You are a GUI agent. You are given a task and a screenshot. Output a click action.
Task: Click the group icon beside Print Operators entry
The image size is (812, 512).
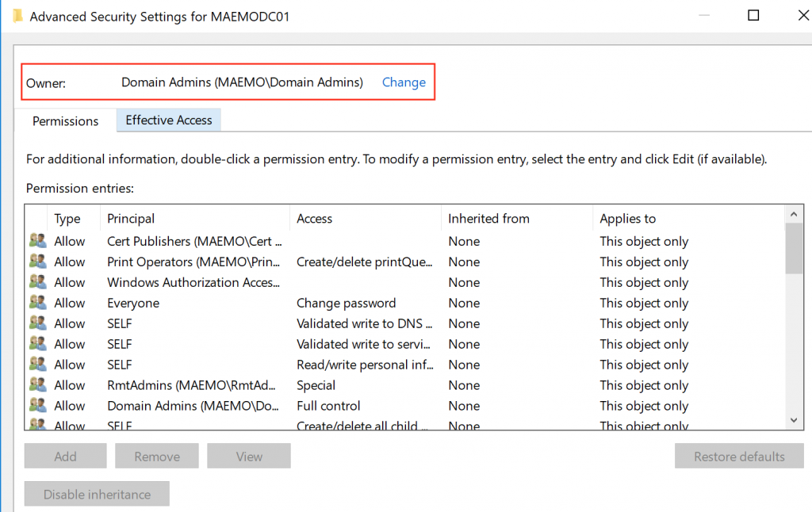pyautogui.click(x=37, y=262)
